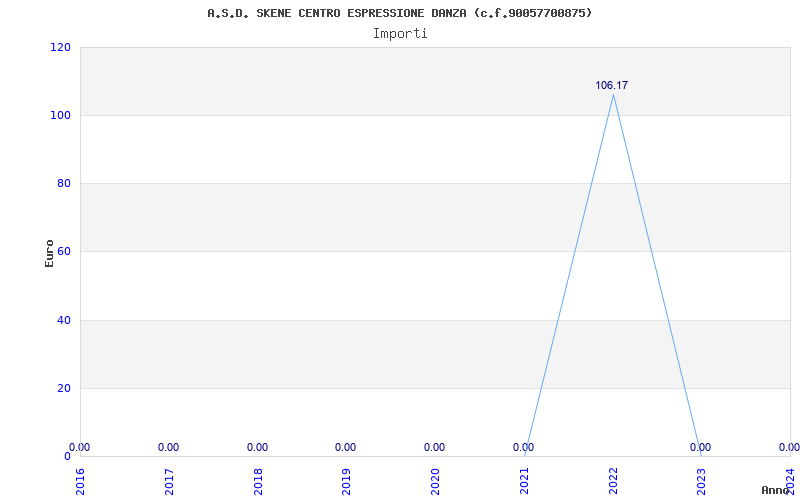Click the 0.00 data label above 2018
Screen dimensions: 800x500
[257, 447]
